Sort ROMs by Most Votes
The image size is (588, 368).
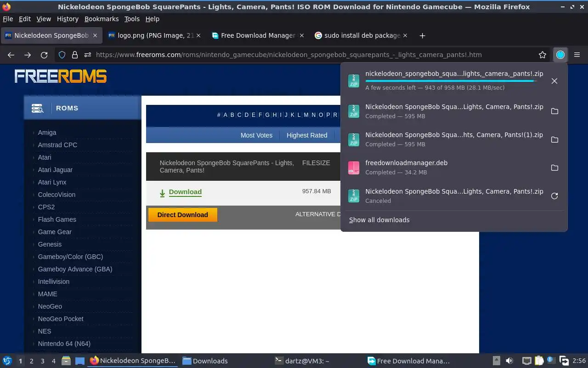pos(256,135)
